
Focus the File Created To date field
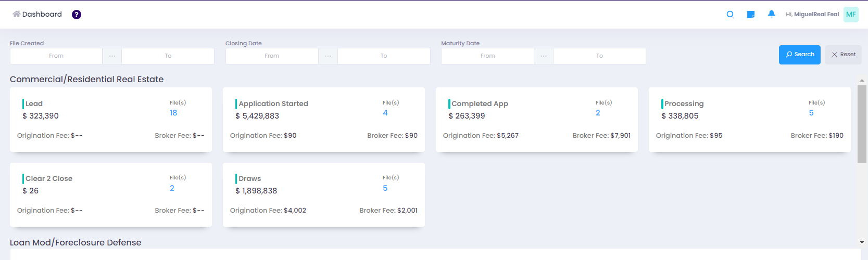click(x=168, y=56)
